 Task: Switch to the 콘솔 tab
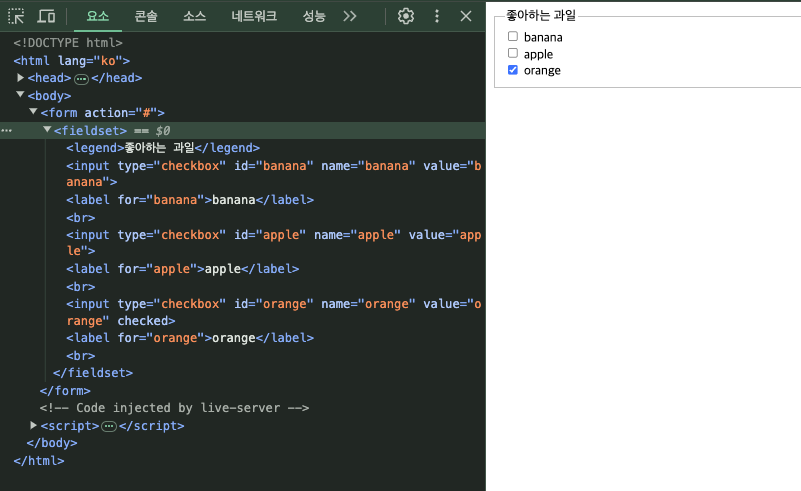point(146,16)
